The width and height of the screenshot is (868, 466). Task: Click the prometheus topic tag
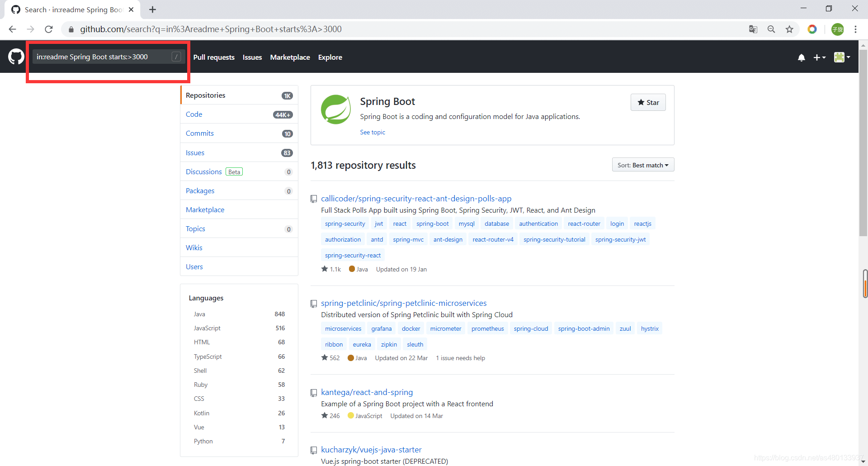tap(487, 328)
